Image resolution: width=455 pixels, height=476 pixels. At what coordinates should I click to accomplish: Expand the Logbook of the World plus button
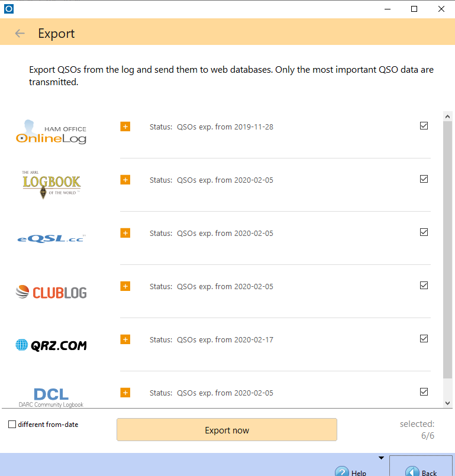pos(125,180)
